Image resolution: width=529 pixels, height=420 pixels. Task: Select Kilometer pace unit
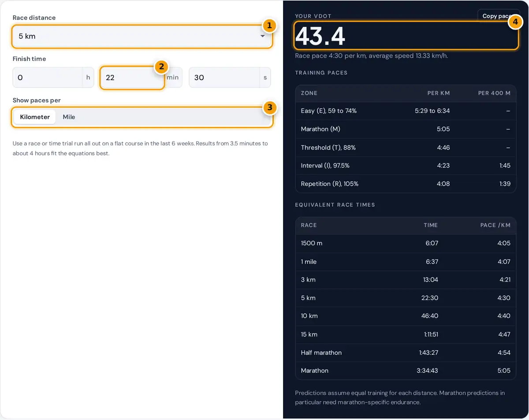pos(35,117)
